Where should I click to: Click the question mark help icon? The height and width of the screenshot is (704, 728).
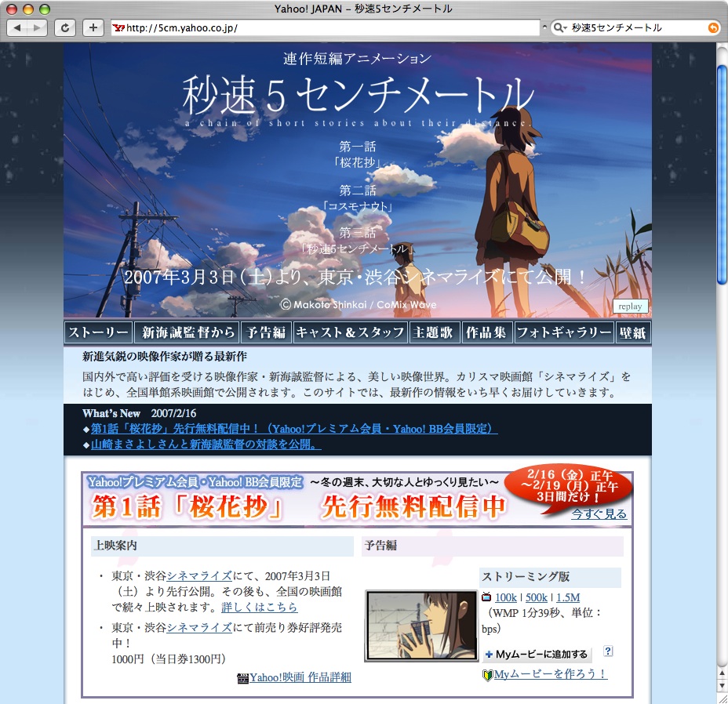608,651
